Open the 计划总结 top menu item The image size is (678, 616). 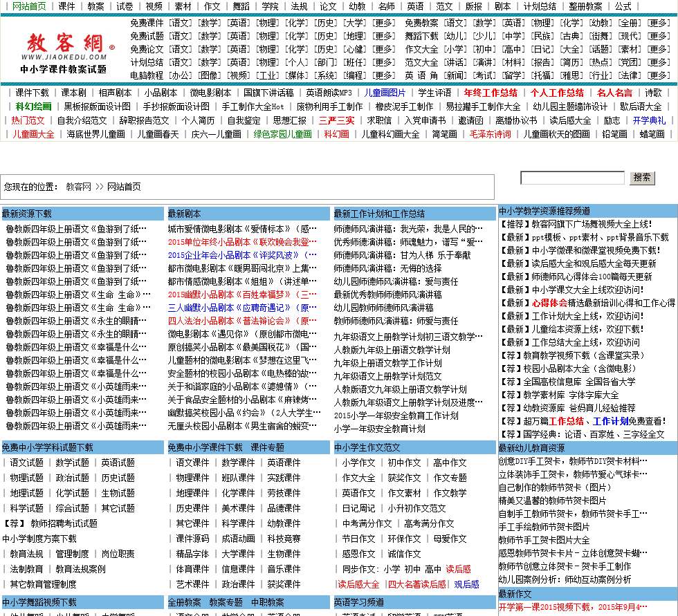point(540,6)
